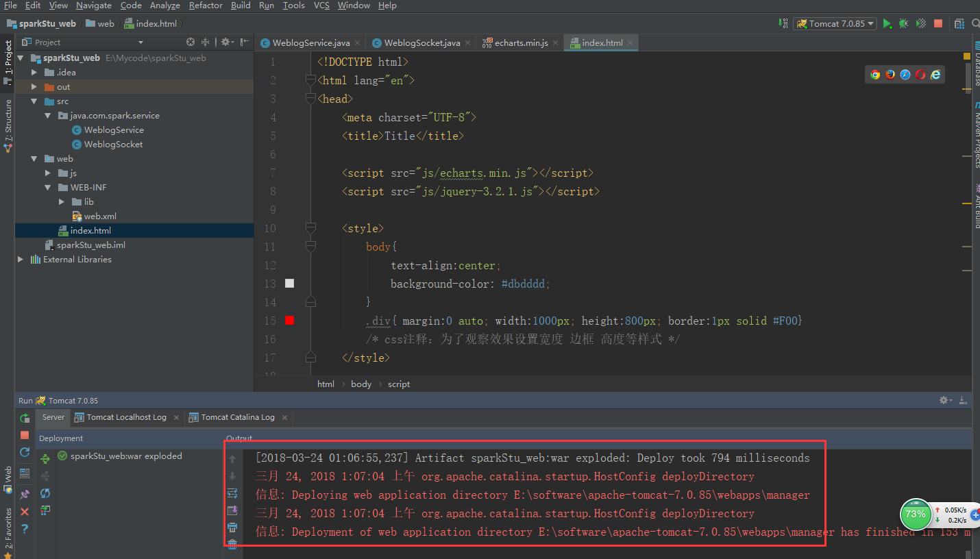Screen dimensions: 980x559
Task: Toggle the Structure tool window button
Action: click(8, 125)
